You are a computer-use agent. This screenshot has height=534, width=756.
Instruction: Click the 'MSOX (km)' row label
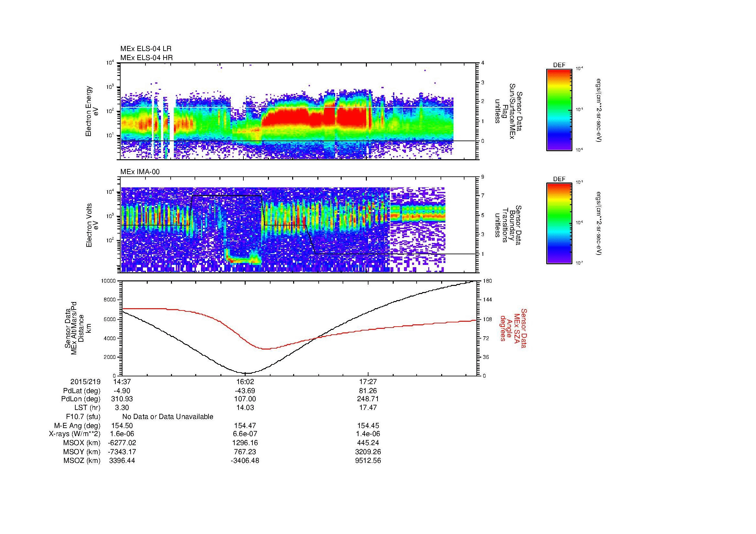pos(82,443)
